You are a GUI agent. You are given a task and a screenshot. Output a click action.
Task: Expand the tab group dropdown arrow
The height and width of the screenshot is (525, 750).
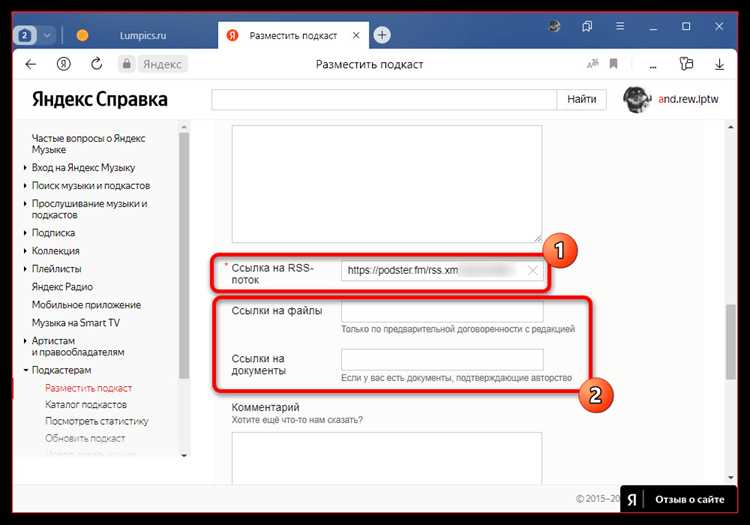click(47, 35)
